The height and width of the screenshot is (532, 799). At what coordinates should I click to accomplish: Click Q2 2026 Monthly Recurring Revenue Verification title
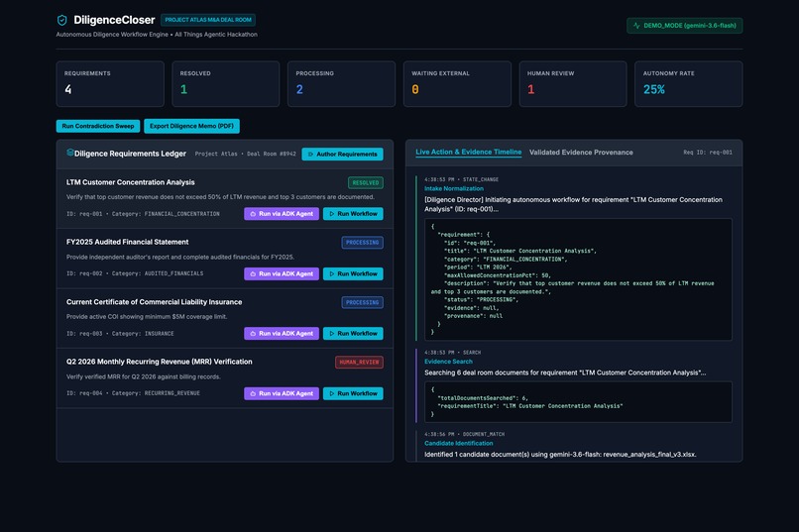coord(159,362)
